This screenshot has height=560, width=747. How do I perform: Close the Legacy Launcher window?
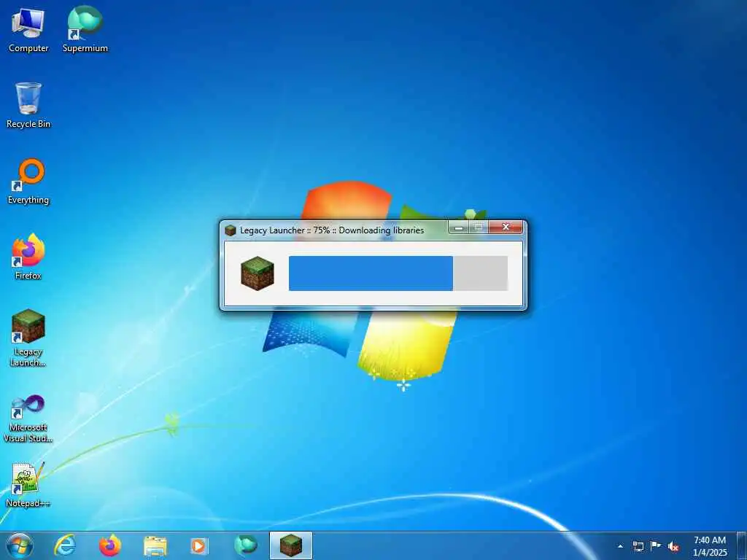(x=506, y=227)
